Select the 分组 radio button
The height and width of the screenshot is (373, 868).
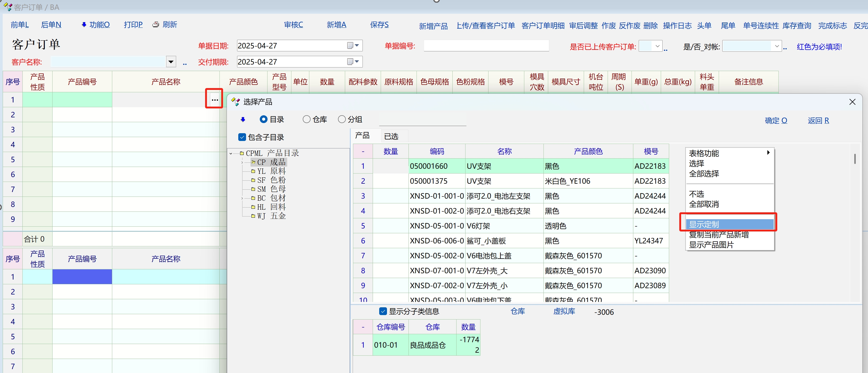pyautogui.click(x=342, y=119)
